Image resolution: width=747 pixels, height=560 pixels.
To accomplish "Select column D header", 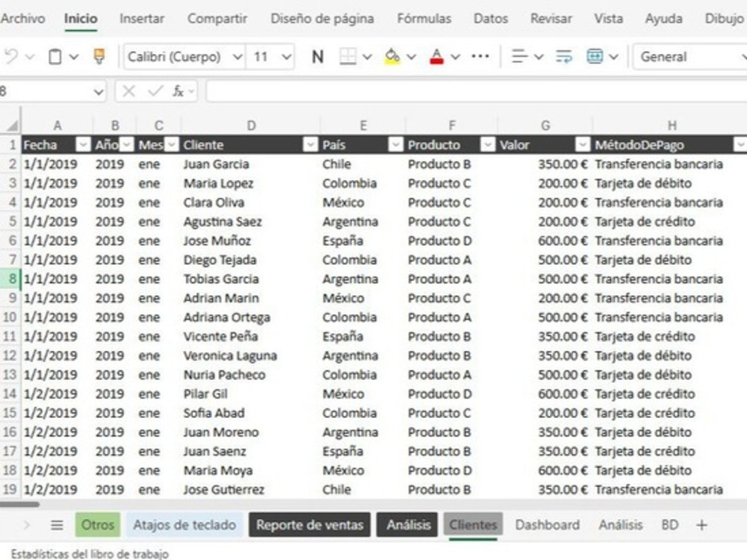I will [250, 125].
